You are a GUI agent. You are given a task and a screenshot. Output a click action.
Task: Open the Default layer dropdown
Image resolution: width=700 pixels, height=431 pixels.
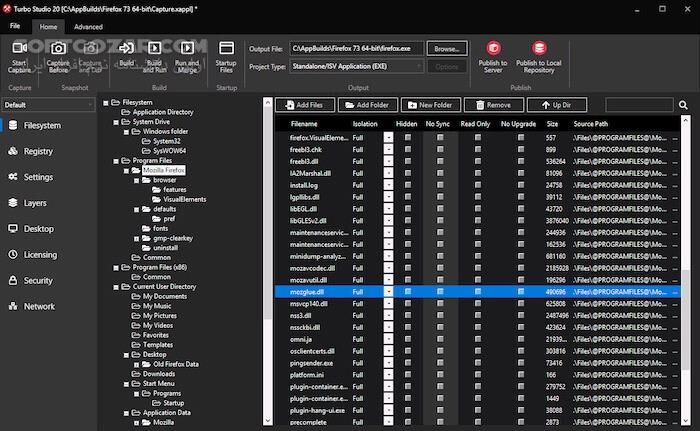(x=47, y=104)
